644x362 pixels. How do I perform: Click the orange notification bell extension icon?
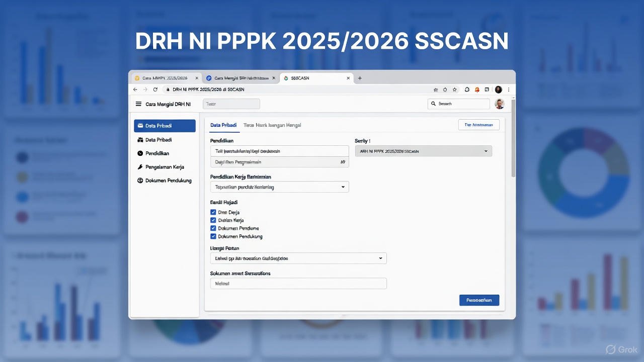pos(477,89)
